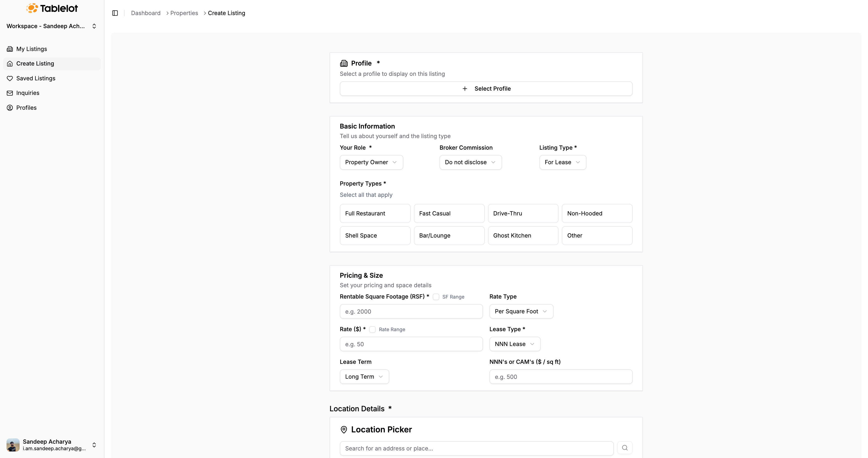Toggle the sidebar panel icon

(x=115, y=13)
